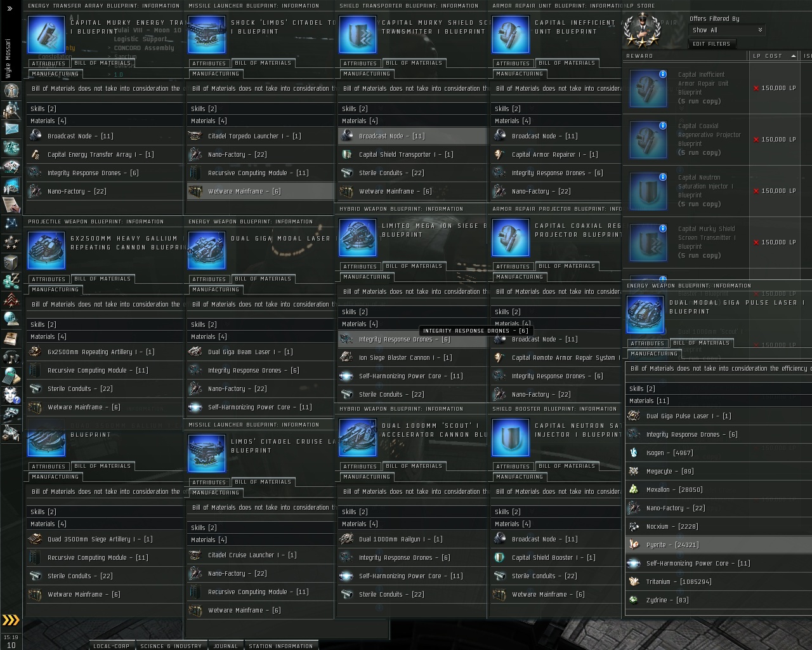Select Capital Shield Booster I - [1] row
Viewport: 812px width, 650px height.
[x=556, y=557]
